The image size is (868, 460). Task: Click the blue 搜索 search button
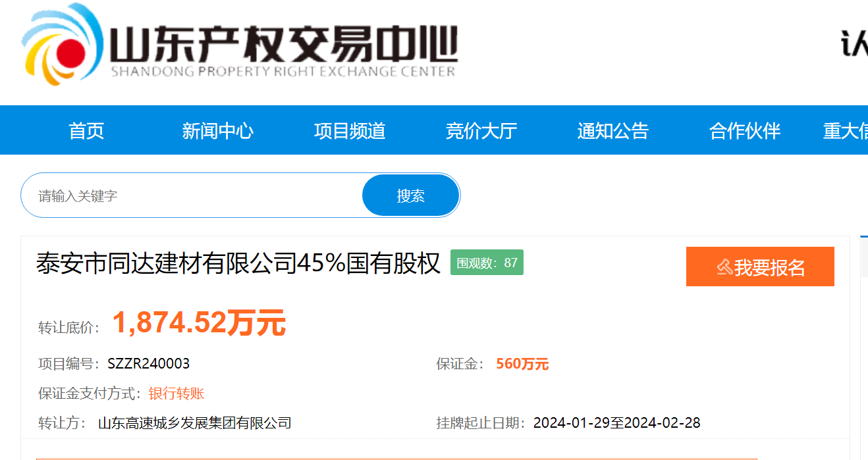pos(410,195)
